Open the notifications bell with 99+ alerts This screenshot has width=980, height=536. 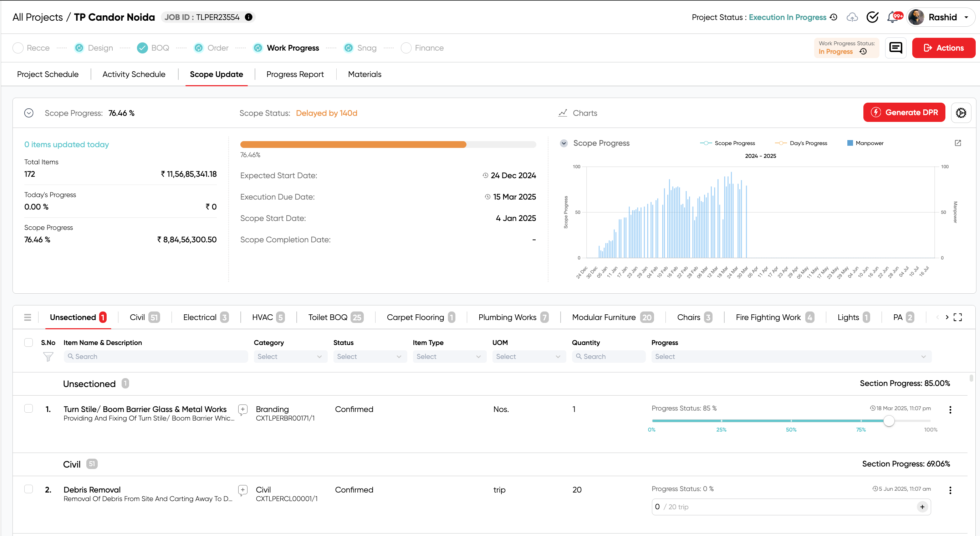(893, 17)
